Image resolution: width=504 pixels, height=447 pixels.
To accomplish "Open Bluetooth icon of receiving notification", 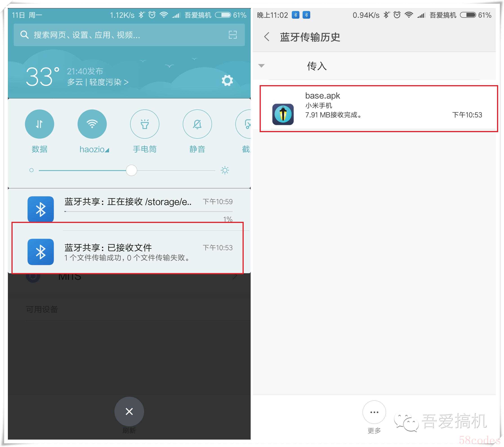I will tap(41, 210).
